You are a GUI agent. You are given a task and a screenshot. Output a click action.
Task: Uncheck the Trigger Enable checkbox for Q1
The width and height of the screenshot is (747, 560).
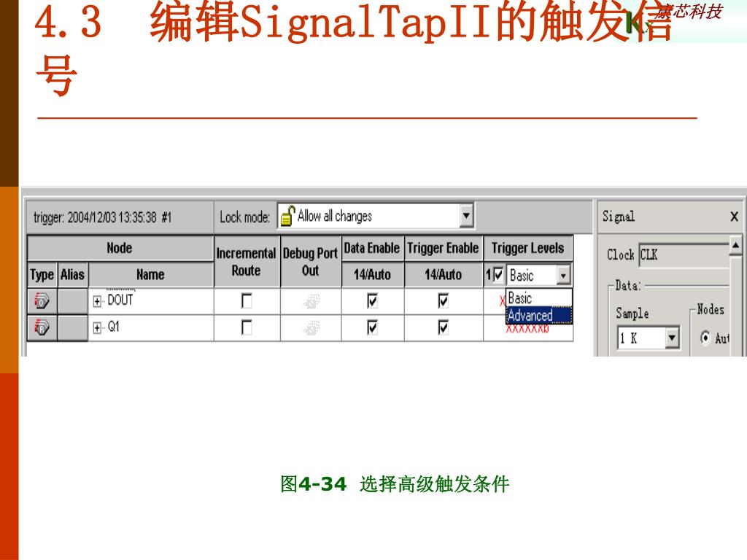pos(443,327)
